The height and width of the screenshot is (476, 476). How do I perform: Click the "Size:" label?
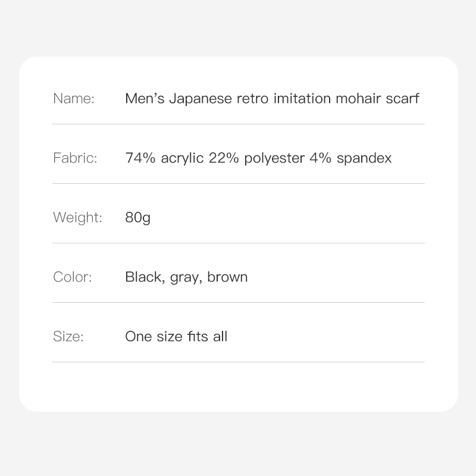click(68, 337)
